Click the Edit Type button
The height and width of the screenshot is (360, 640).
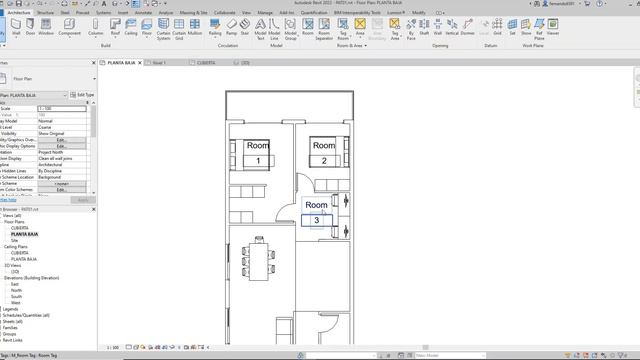coord(82,95)
